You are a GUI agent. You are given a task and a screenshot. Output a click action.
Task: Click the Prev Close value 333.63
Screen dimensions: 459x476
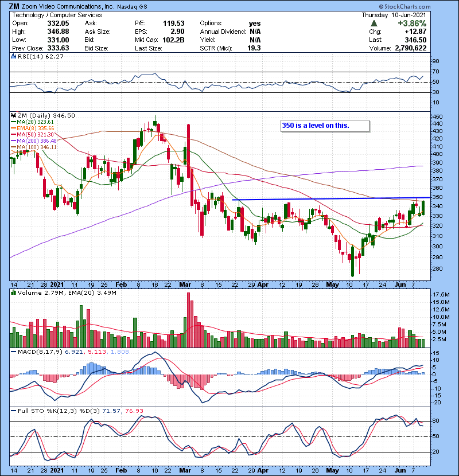click(59, 48)
